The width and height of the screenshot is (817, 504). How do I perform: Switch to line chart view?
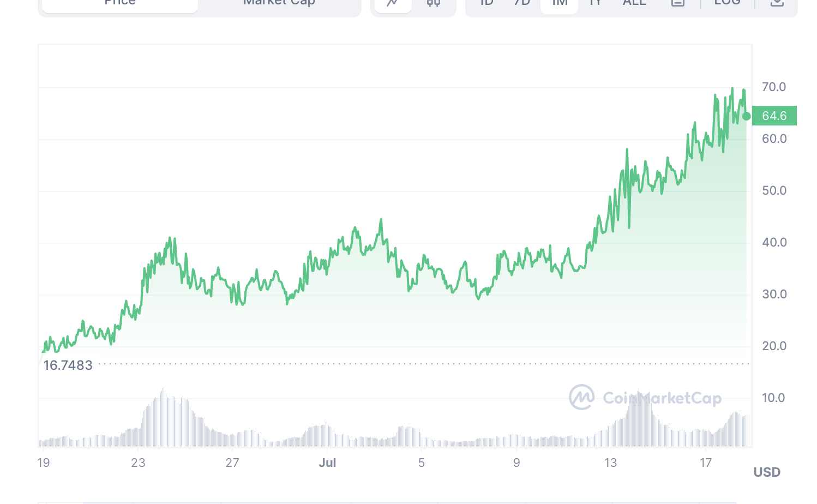pyautogui.click(x=392, y=3)
